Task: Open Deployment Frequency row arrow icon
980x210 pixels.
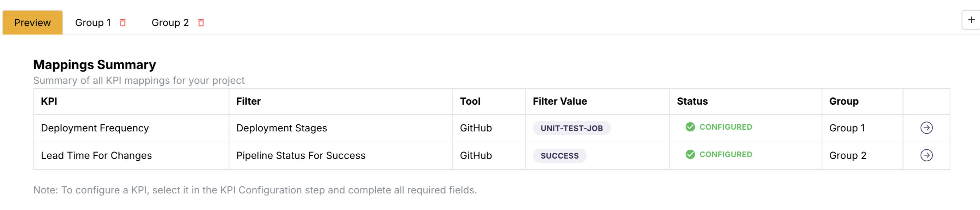Action: [926, 128]
